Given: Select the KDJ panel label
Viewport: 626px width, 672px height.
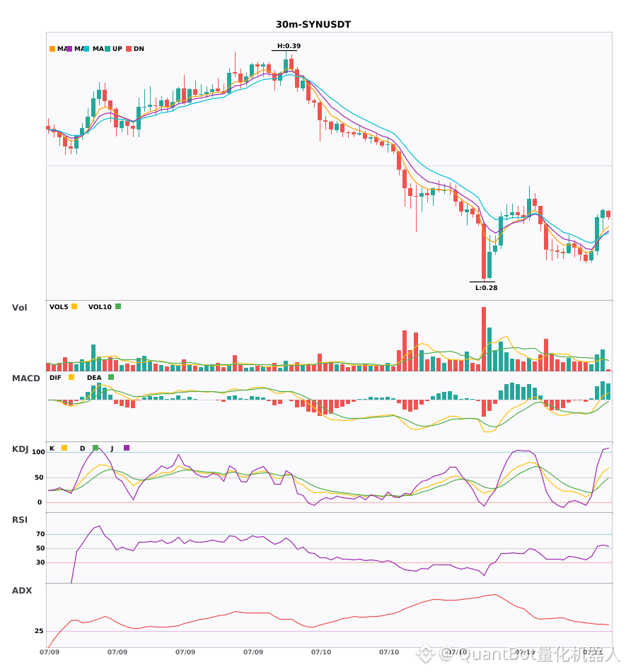Looking at the screenshot, I should pos(20,449).
